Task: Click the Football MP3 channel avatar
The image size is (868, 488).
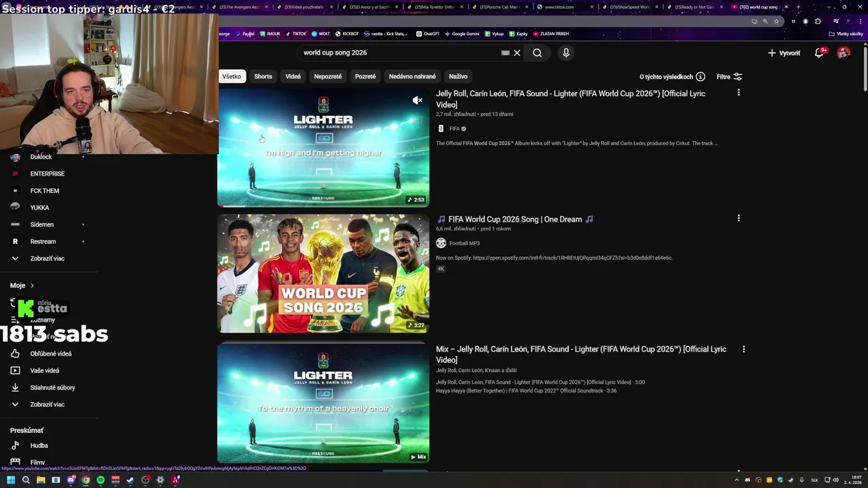Action: click(x=441, y=243)
